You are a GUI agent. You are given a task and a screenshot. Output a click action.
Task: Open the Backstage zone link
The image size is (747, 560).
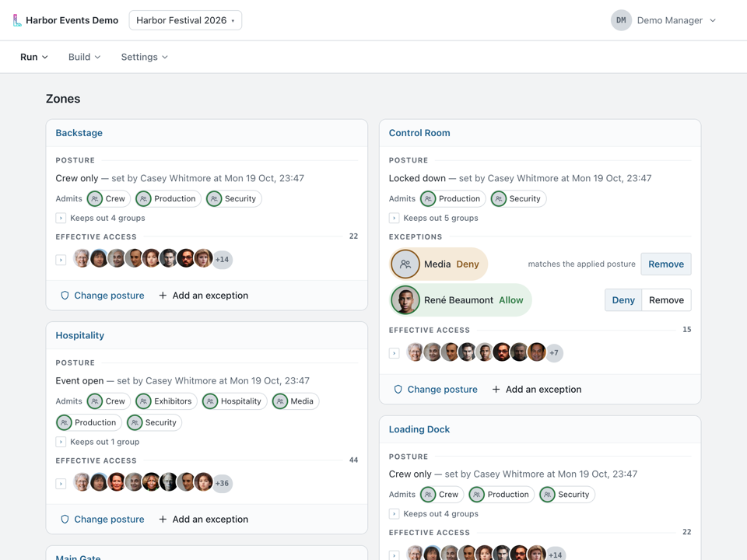click(x=79, y=133)
